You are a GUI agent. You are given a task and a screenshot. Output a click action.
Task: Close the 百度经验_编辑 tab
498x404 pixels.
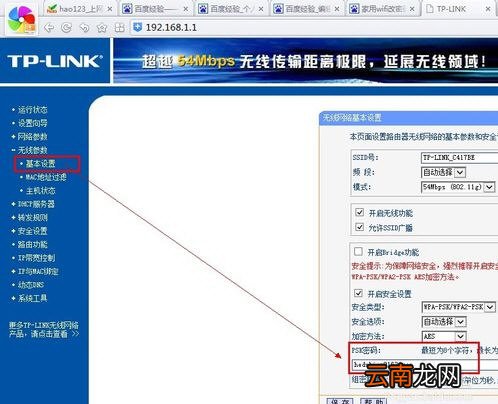coord(337,9)
